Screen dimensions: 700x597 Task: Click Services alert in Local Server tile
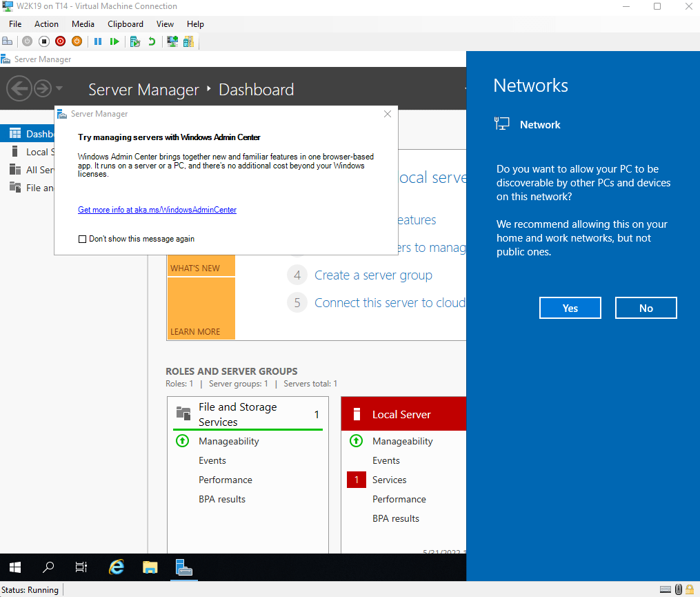pyautogui.click(x=389, y=480)
